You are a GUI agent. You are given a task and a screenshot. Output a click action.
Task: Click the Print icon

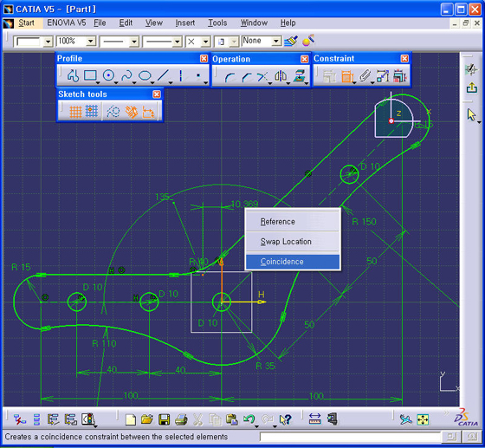tap(181, 419)
